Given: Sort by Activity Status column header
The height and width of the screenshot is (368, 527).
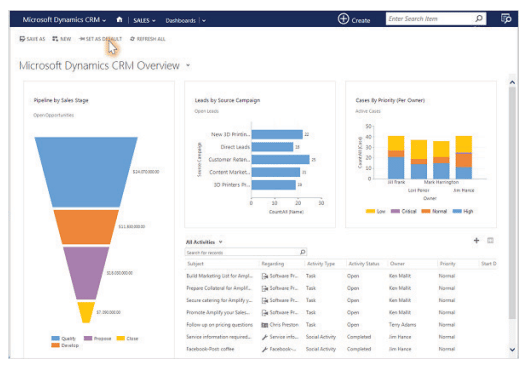Looking at the screenshot, I should 364,264.
